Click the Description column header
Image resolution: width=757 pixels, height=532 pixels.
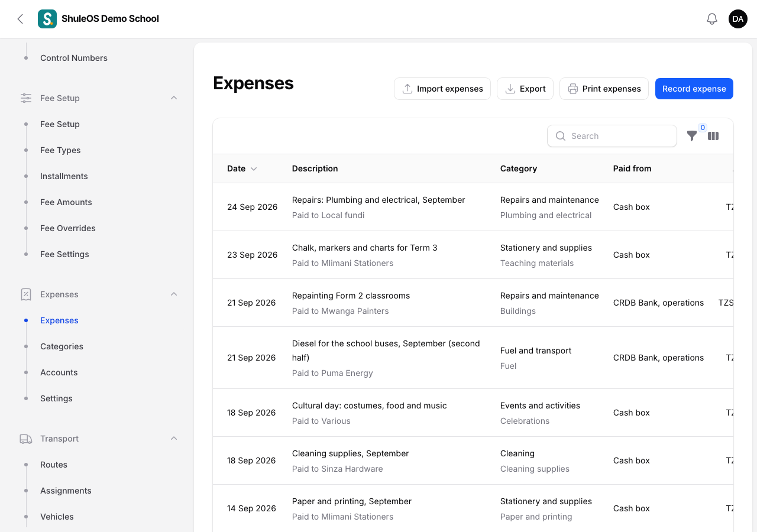click(x=315, y=168)
